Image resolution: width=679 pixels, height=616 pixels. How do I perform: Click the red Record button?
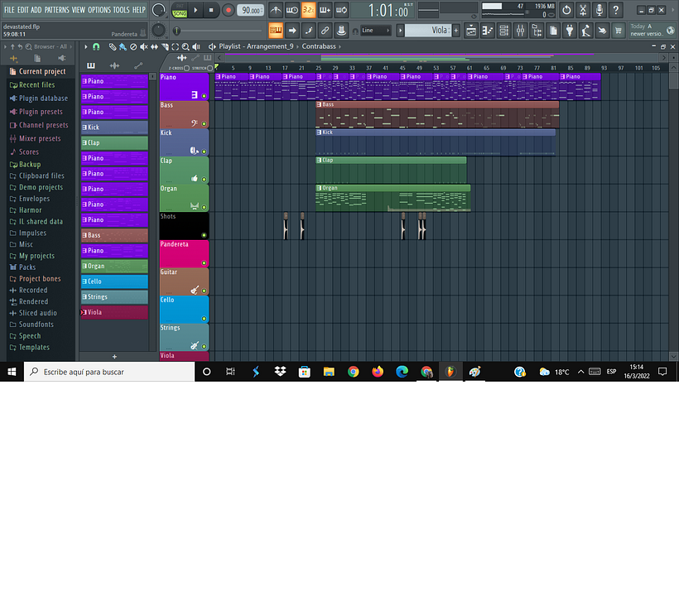click(x=229, y=11)
